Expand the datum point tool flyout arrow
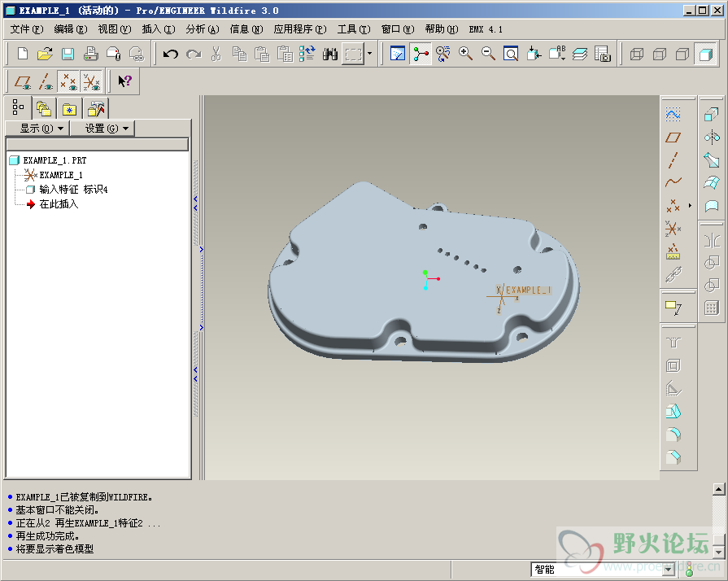The image size is (728, 581). pyautogui.click(x=690, y=206)
